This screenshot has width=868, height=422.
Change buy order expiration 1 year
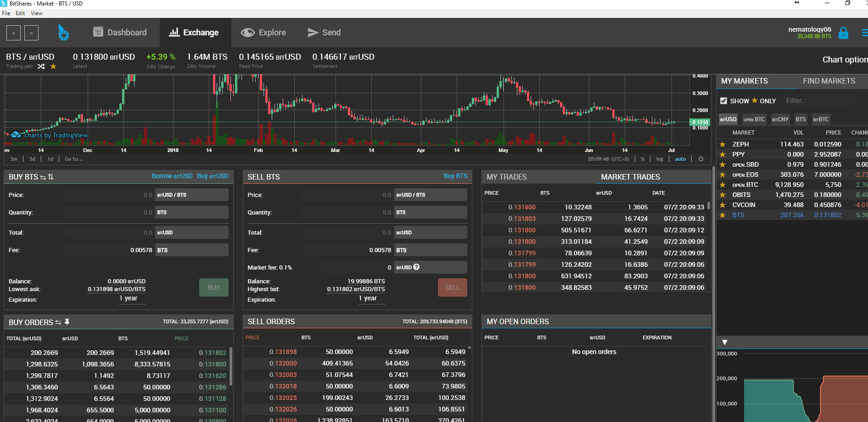128,298
